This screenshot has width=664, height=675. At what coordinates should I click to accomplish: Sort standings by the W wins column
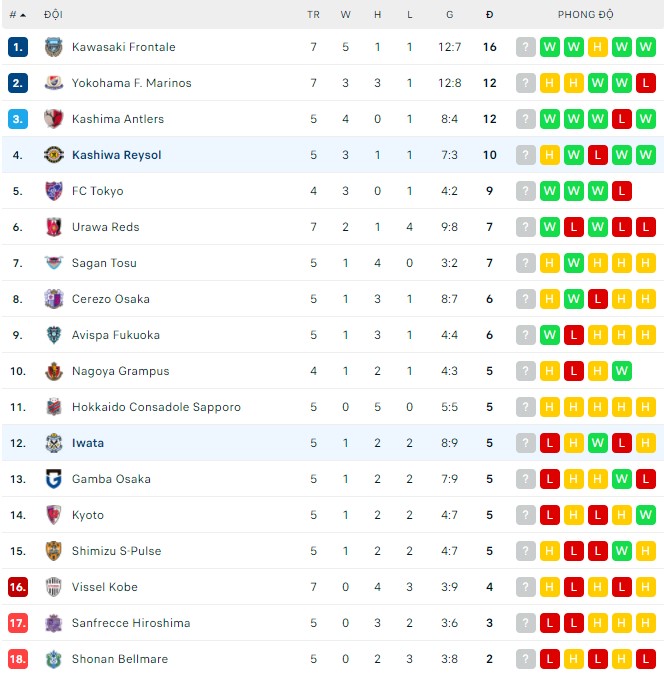[345, 15]
